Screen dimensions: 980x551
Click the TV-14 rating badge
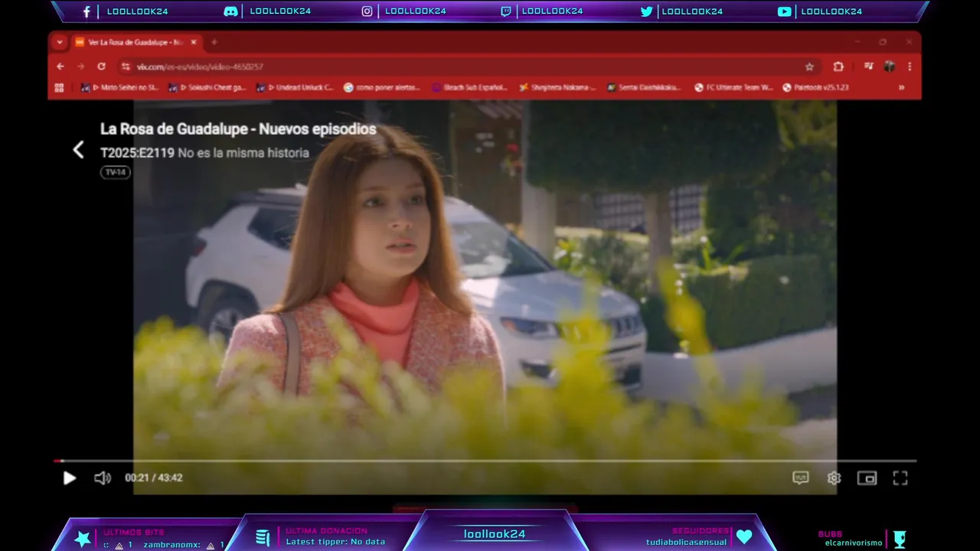click(116, 172)
